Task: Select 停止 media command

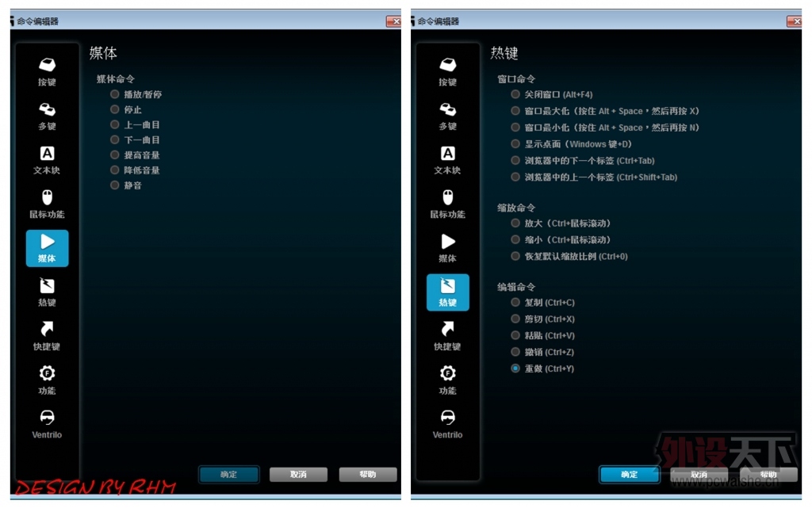Action: (x=115, y=109)
